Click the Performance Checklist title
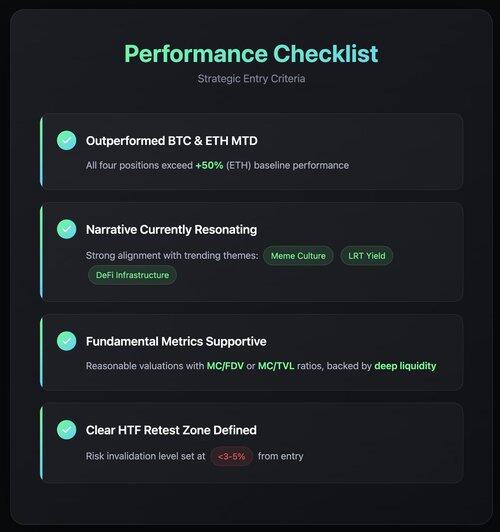This screenshot has width=500, height=532. pyautogui.click(x=251, y=54)
